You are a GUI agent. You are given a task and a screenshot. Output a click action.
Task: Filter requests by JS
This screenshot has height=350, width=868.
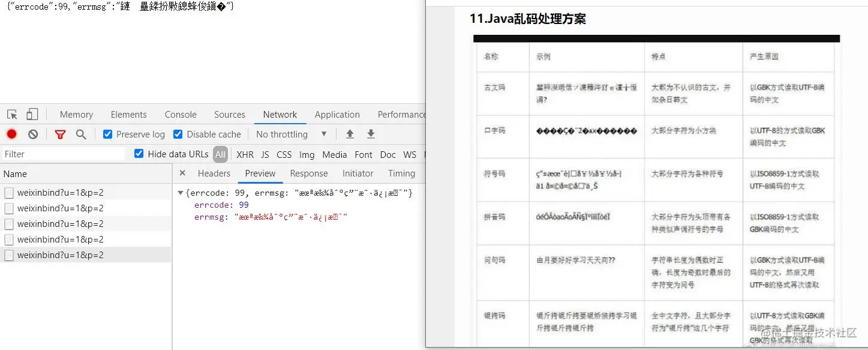coord(265,154)
